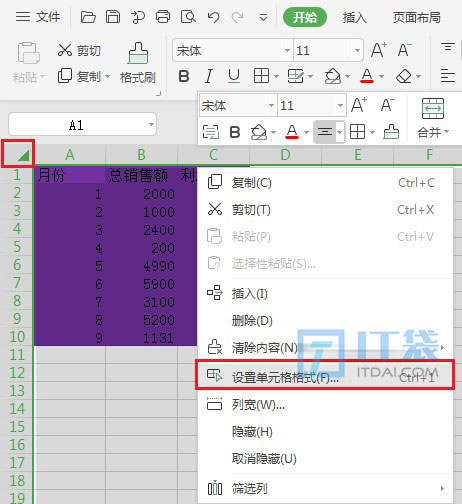The image size is (462, 504).
Task: Click the mini toolbar font color A
Action: tap(292, 132)
